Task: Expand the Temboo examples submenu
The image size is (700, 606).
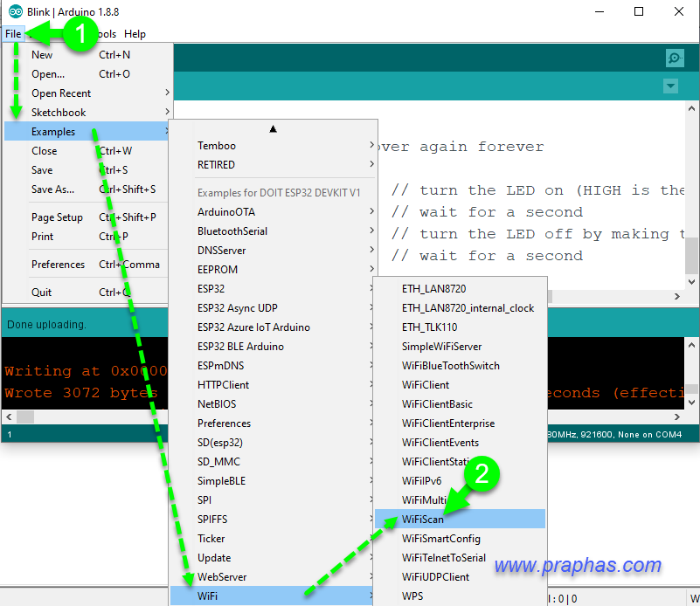Action: [274, 145]
